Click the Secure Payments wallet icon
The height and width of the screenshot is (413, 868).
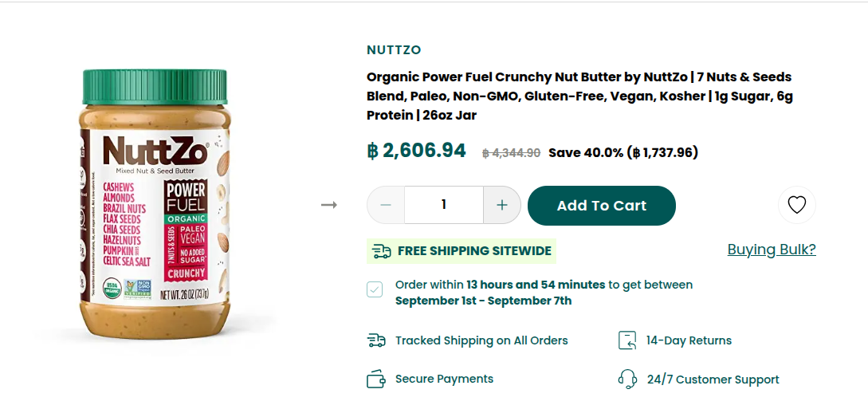[376, 379]
